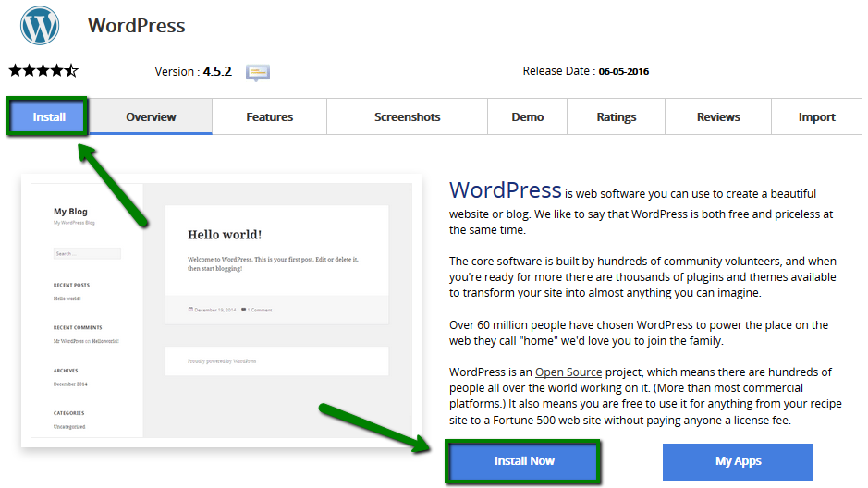Image resolution: width=868 pixels, height=488 pixels.
Task: Click the WordPress title heading
Action: [137, 26]
